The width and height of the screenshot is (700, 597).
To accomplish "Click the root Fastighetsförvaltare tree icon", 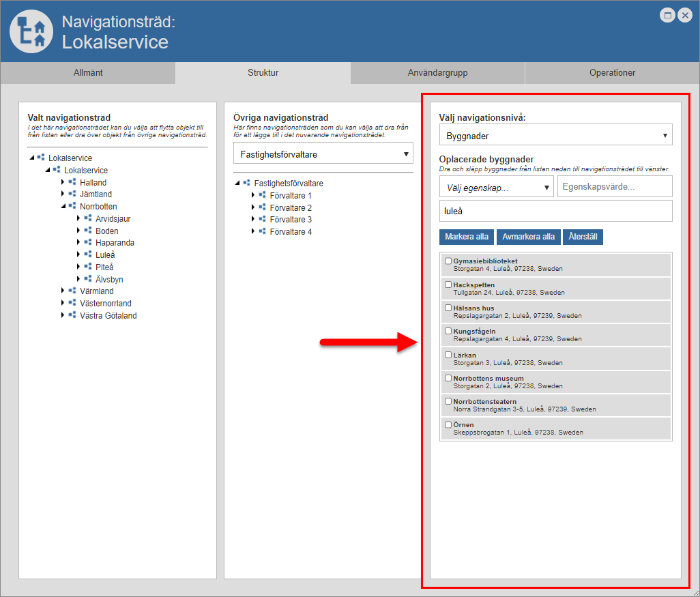I will tap(246, 183).
